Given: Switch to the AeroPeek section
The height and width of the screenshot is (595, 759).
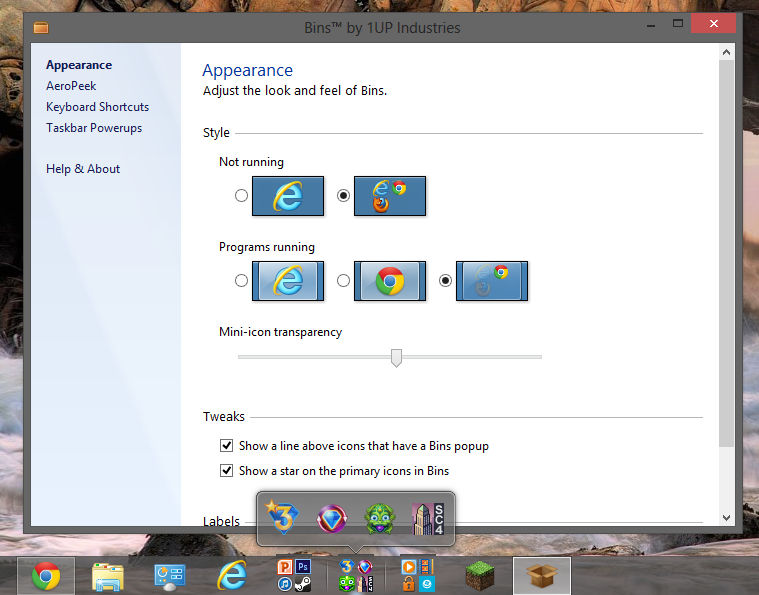Looking at the screenshot, I should pos(71,86).
